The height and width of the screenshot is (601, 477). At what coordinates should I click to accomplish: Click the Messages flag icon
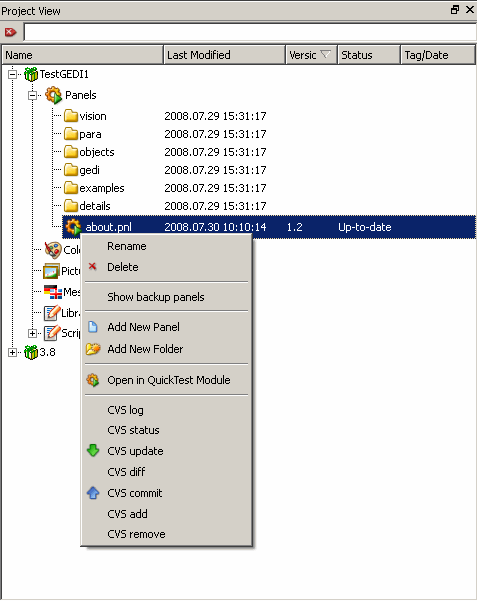point(53,292)
